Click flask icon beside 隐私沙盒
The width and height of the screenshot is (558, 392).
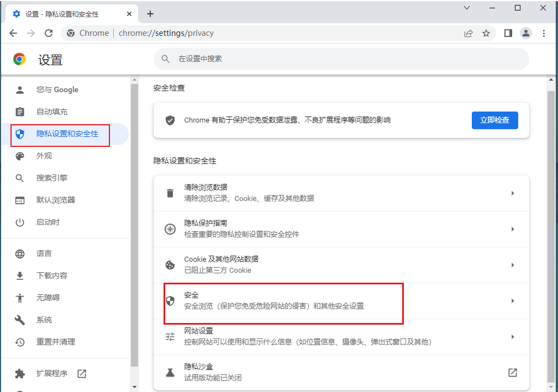click(x=170, y=373)
